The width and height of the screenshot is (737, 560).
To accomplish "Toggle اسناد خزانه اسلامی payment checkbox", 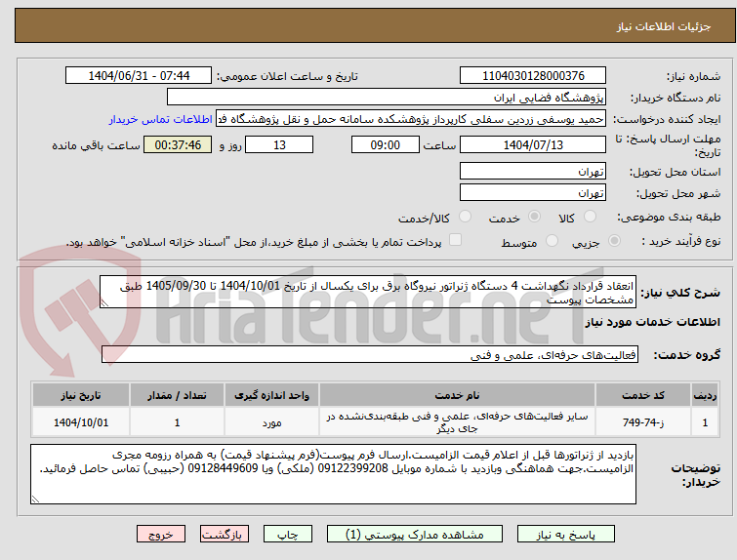I will tap(455, 240).
